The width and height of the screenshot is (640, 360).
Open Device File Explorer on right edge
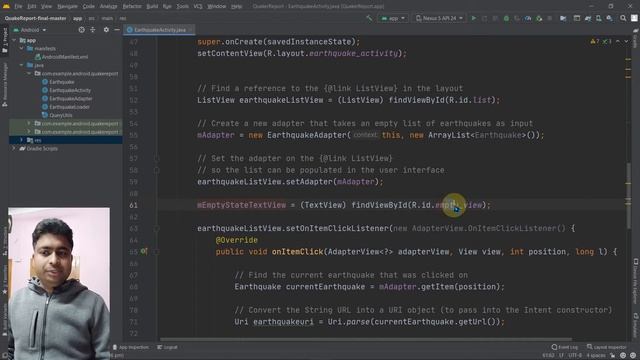pos(636,282)
